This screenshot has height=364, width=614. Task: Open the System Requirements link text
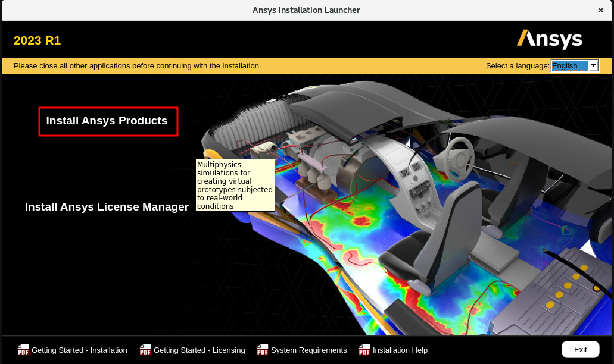309,350
